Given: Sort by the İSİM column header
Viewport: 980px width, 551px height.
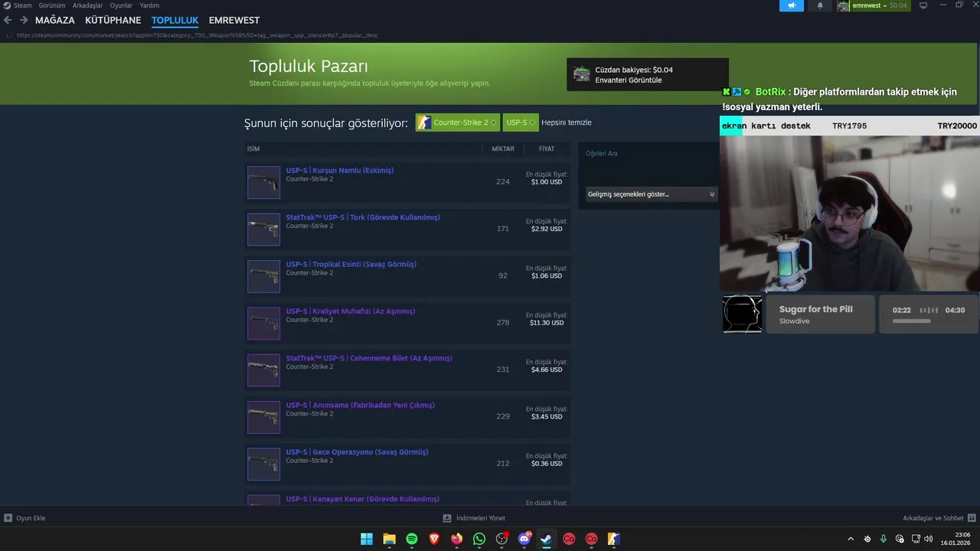Looking at the screenshot, I should click(253, 148).
